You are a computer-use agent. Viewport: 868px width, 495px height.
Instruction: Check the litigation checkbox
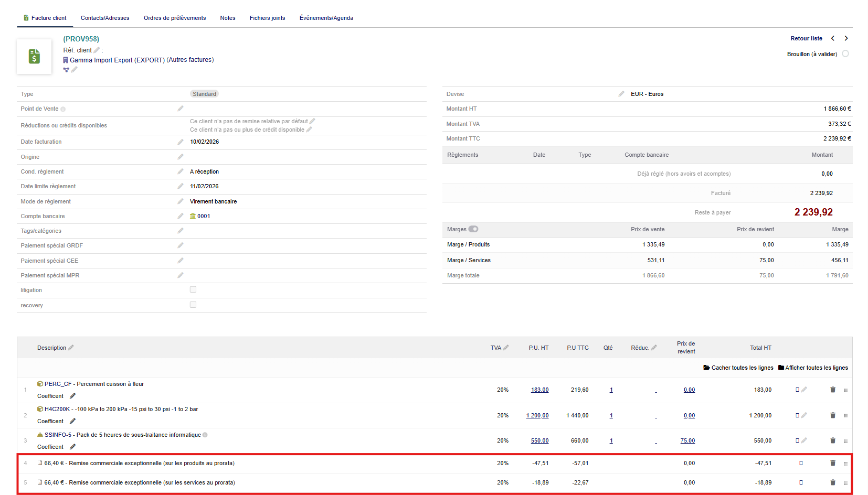(193, 289)
